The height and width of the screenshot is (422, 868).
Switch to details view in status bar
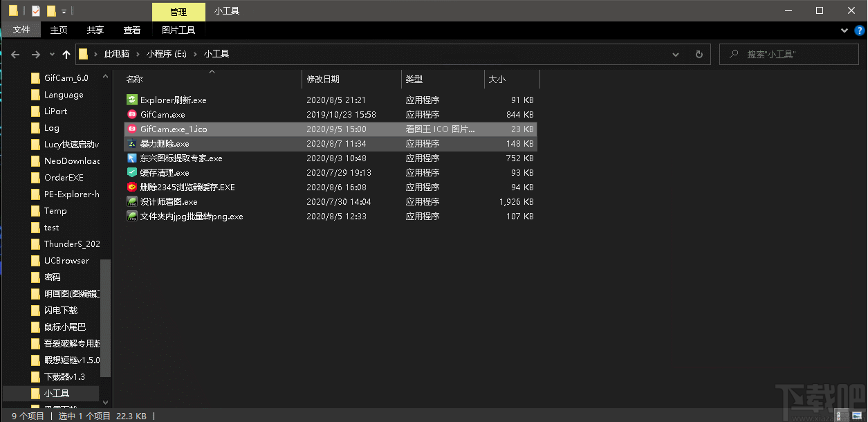pos(840,416)
